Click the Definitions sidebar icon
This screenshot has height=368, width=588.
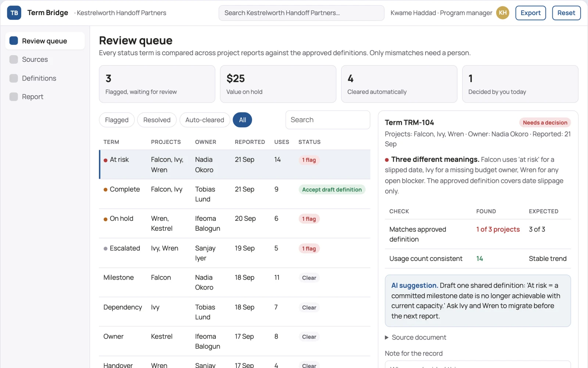coord(14,78)
